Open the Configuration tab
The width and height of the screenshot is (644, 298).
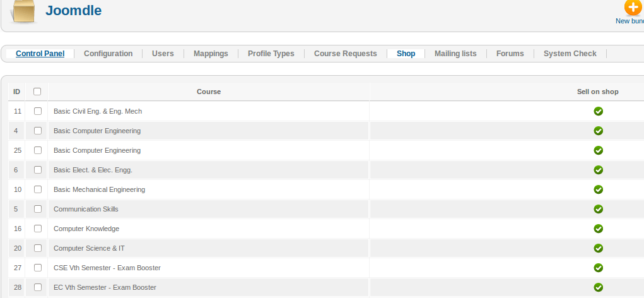(x=108, y=54)
